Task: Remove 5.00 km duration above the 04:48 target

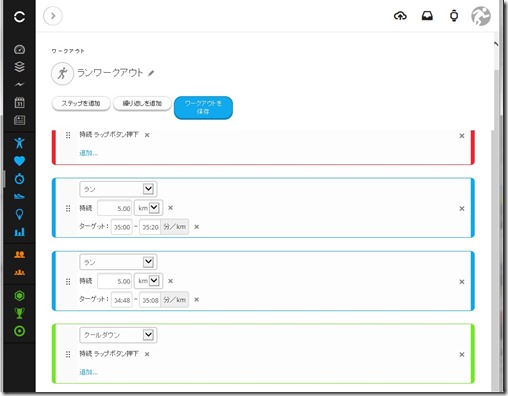Action: click(170, 281)
